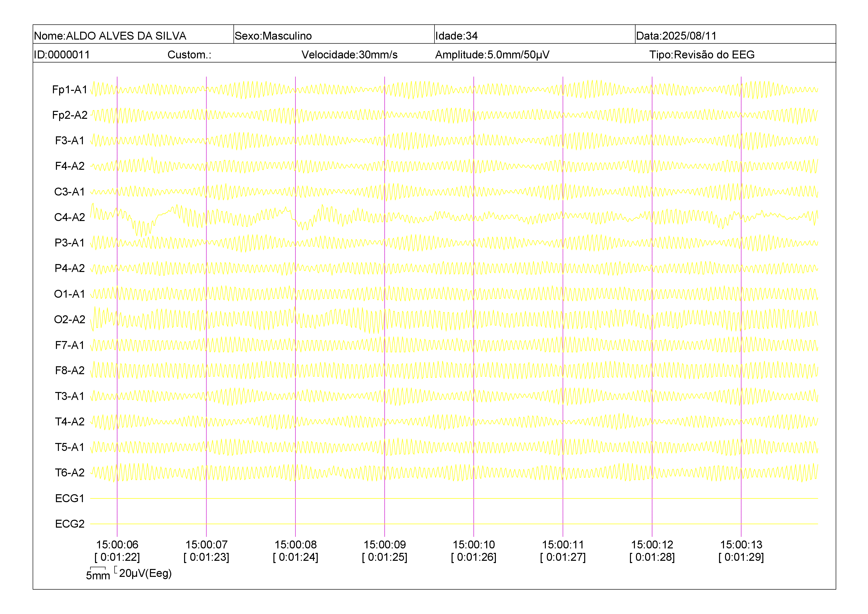Screen dimensions: 868x614
Task: Click the Custom.: field label
Action: coord(189,55)
